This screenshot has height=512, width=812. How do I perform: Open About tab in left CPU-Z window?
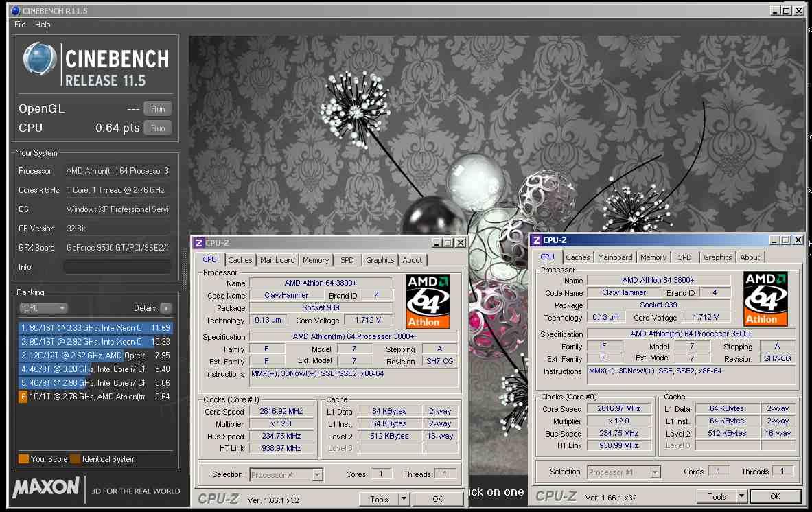[x=413, y=260]
